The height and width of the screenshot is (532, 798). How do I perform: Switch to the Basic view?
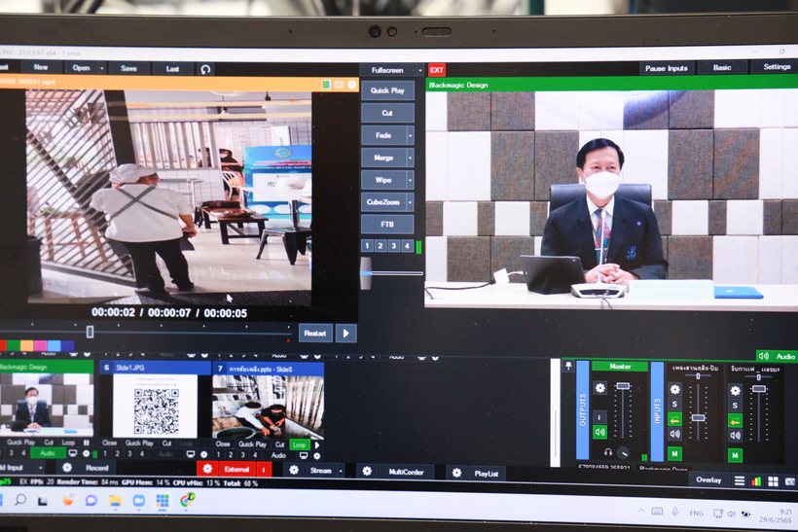coord(722,68)
